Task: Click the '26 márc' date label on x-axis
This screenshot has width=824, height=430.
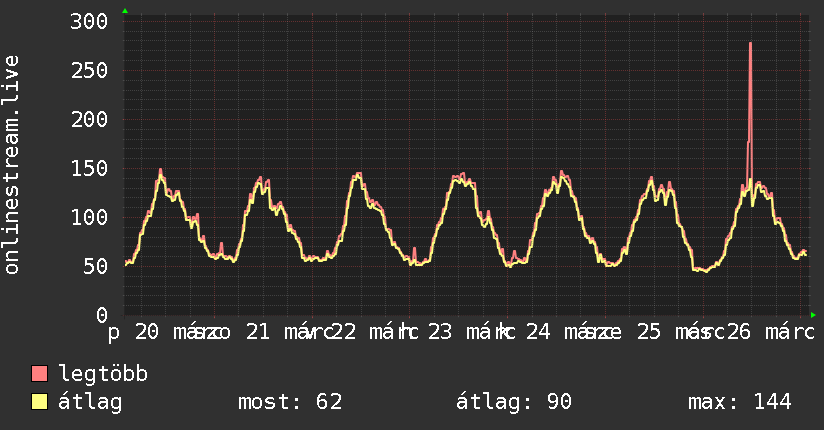Action: coord(771,332)
